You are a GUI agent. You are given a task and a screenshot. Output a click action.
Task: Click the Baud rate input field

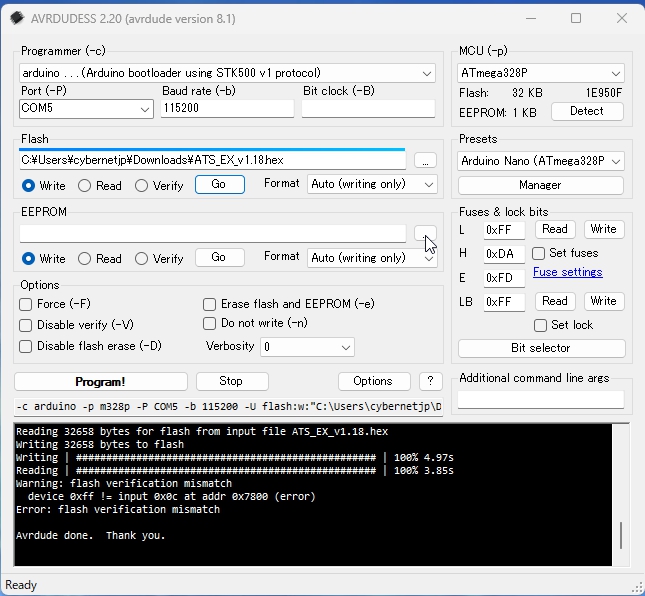click(226, 108)
